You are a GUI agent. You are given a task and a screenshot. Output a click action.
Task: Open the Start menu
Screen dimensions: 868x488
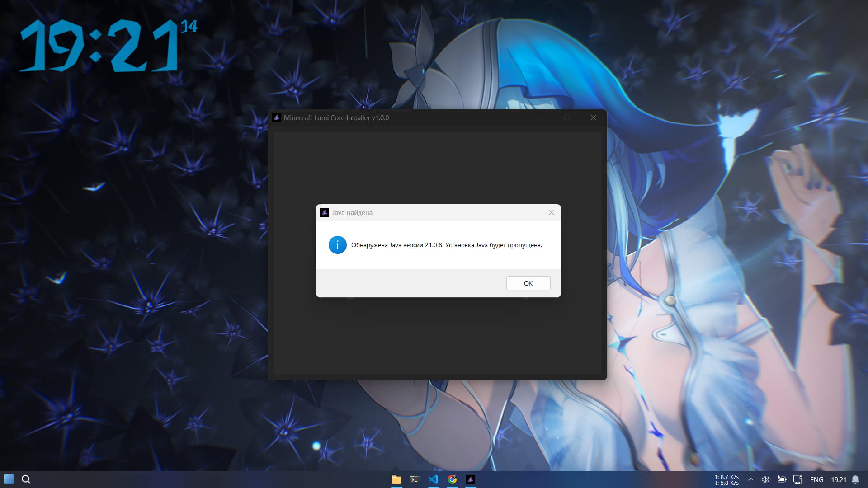tap(9, 479)
